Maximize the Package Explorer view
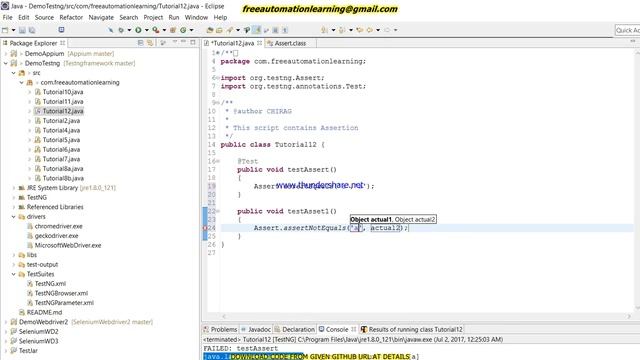The width and height of the screenshot is (640, 360). (x=193, y=42)
